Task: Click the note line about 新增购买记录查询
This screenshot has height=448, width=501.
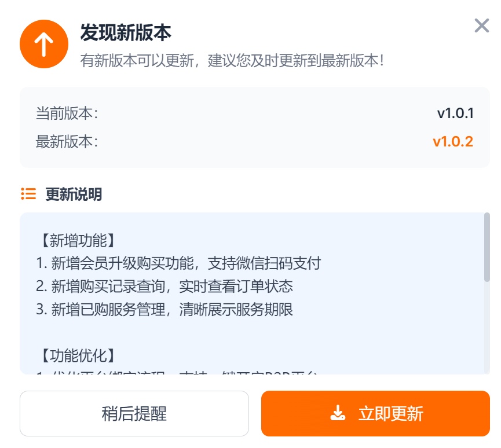Action: (164, 286)
